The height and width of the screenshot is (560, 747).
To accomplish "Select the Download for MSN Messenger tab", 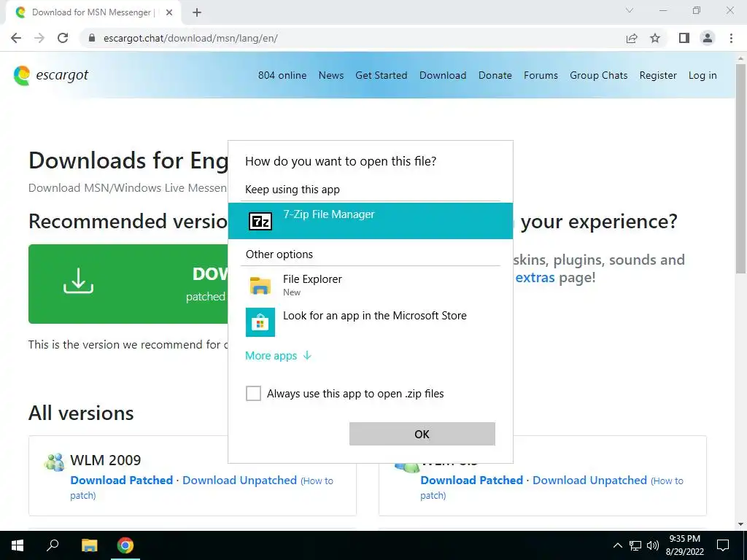I will click(x=93, y=12).
